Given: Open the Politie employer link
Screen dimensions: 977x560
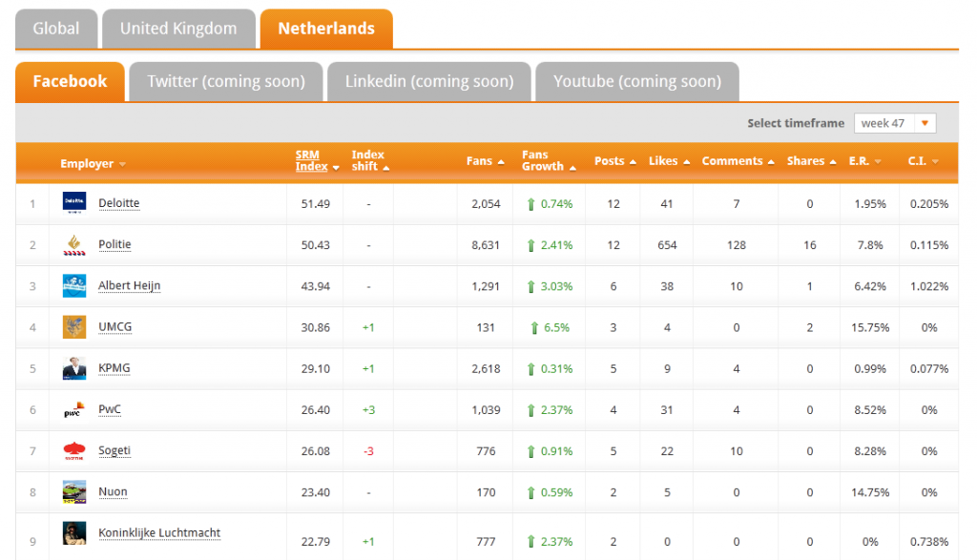Looking at the screenshot, I should click(x=114, y=244).
